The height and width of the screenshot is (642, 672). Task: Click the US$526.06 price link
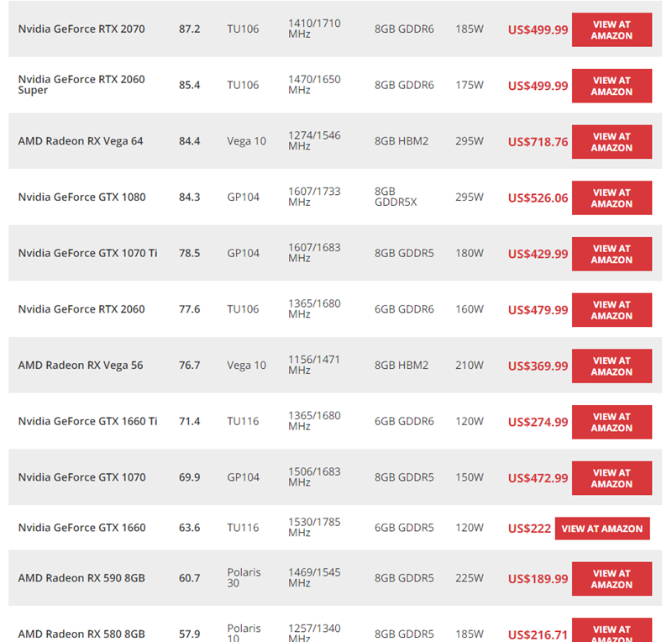pyautogui.click(x=538, y=197)
